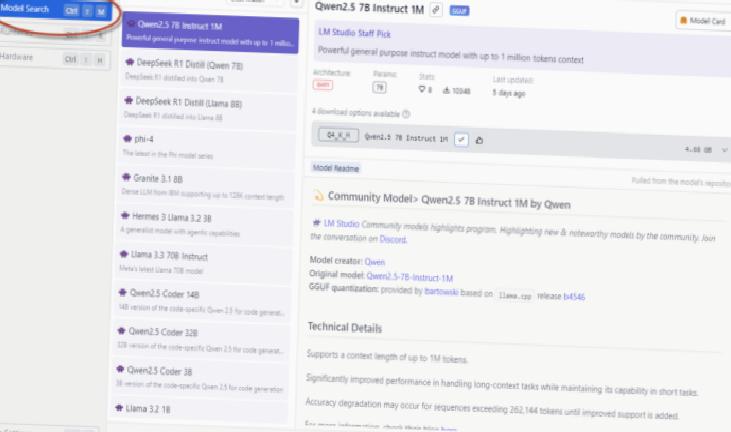Click the LM Studio Staff Pick label
Viewport: 731px width, 432px height.
pos(354,33)
